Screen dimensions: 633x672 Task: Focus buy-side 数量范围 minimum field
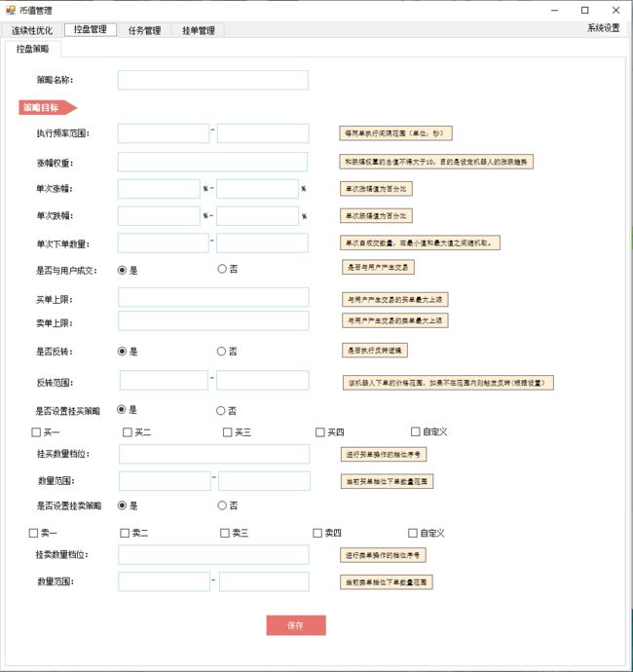pos(165,481)
